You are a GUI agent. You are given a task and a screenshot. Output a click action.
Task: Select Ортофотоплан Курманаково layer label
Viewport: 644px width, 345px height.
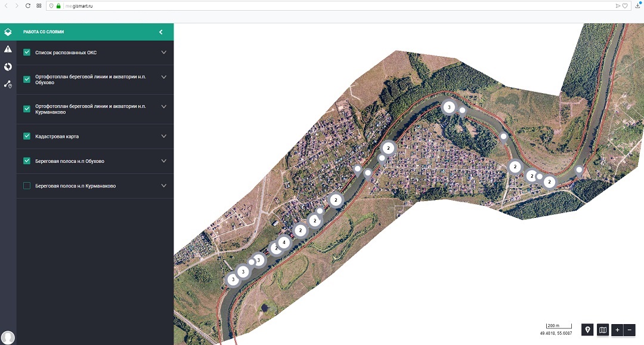point(91,109)
